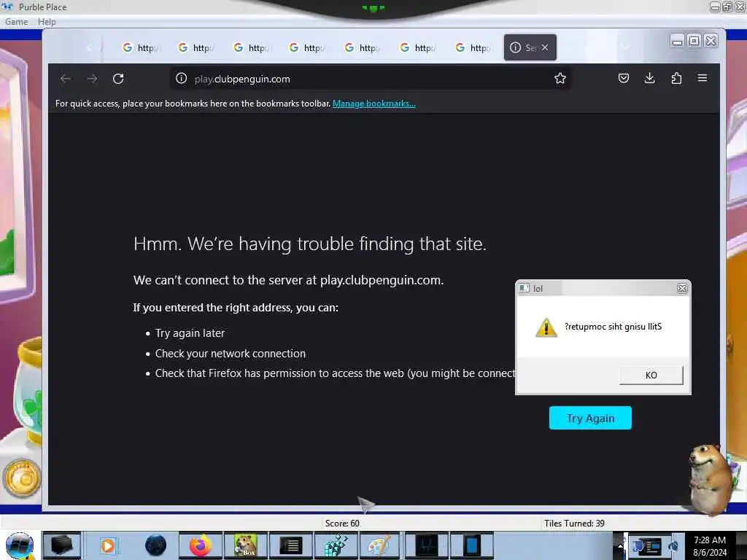The height and width of the screenshot is (560, 747).
Task: Open the dark globe taskbar icon
Action: [x=155, y=545]
